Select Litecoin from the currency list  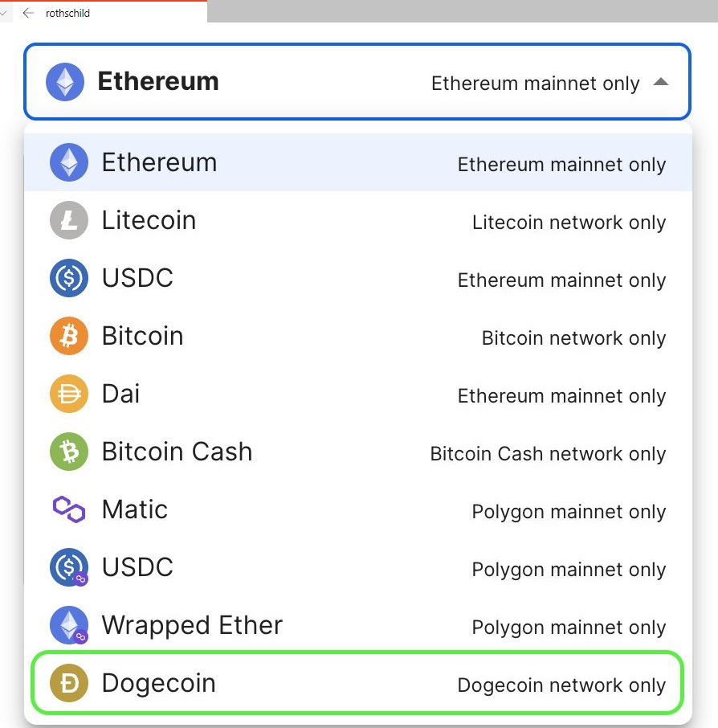pyautogui.click(x=149, y=220)
